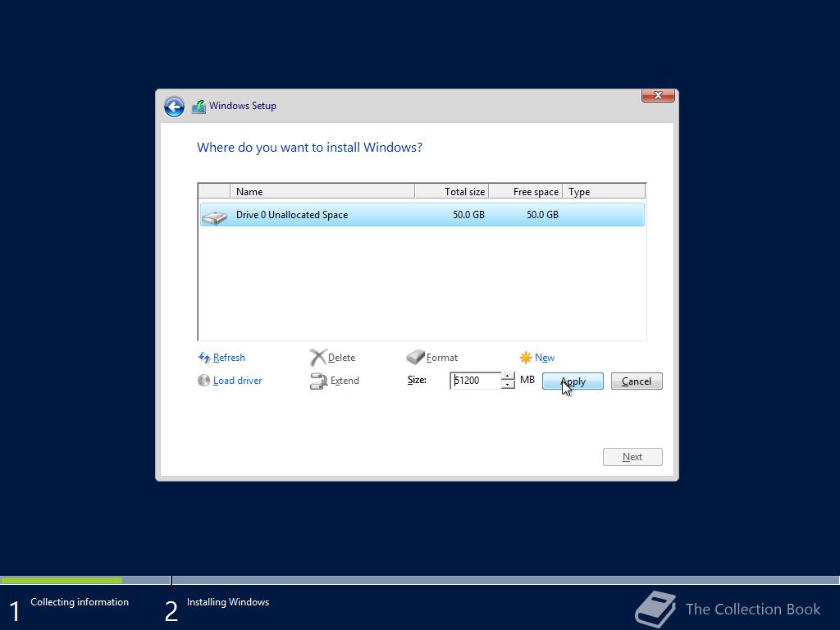Click the 50.0 GB free space cell
840x630 pixels.
coord(542,215)
